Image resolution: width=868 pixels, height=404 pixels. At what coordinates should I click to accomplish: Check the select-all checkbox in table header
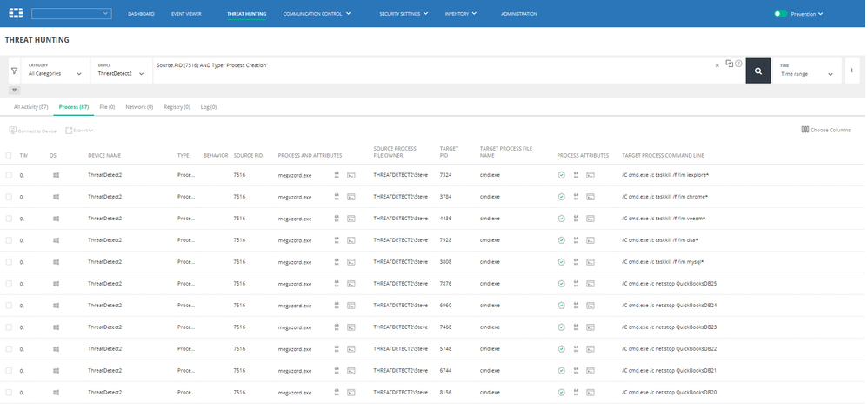click(x=9, y=155)
